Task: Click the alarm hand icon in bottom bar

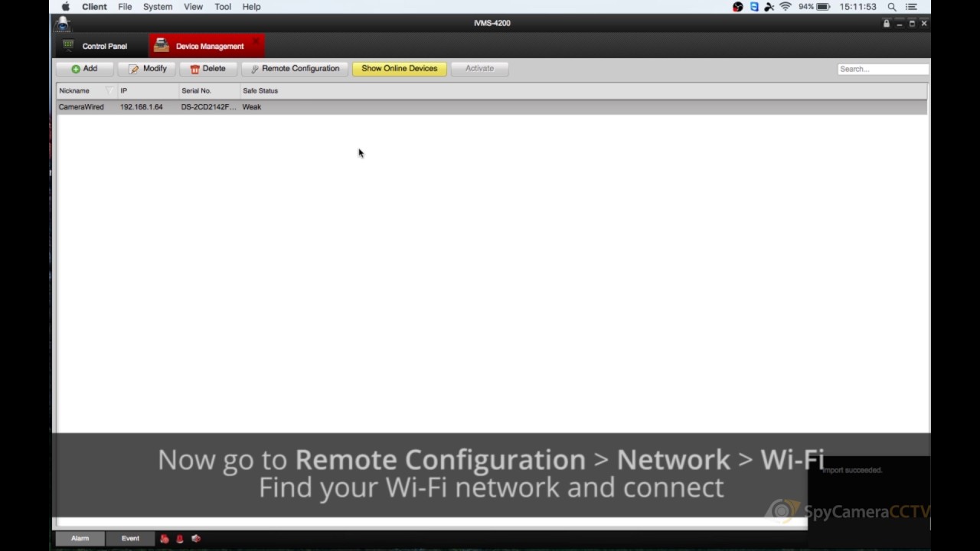Action: click(x=164, y=539)
